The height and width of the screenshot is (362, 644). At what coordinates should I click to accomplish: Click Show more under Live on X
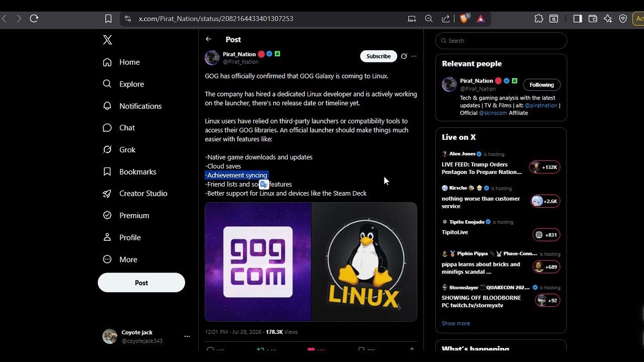456,323
